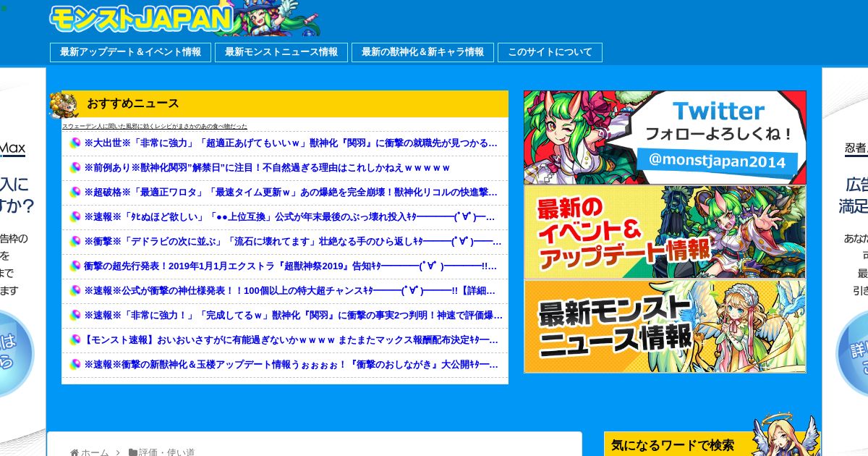Viewport: 868px width, 456px height.
Task: Click orb icon beside 超獣神祭2019 headline
Action: [x=75, y=266]
